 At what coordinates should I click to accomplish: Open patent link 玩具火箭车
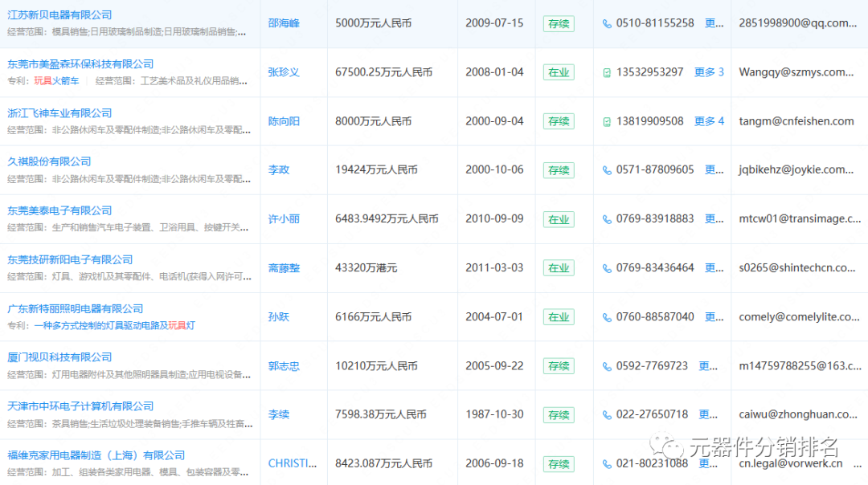pos(56,81)
